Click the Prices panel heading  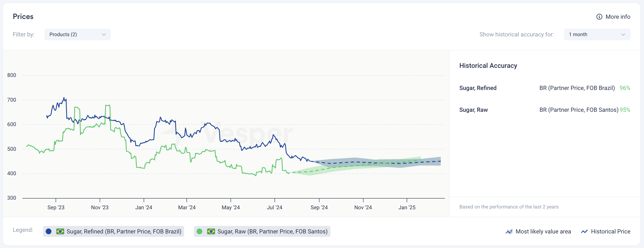coord(23,17)
